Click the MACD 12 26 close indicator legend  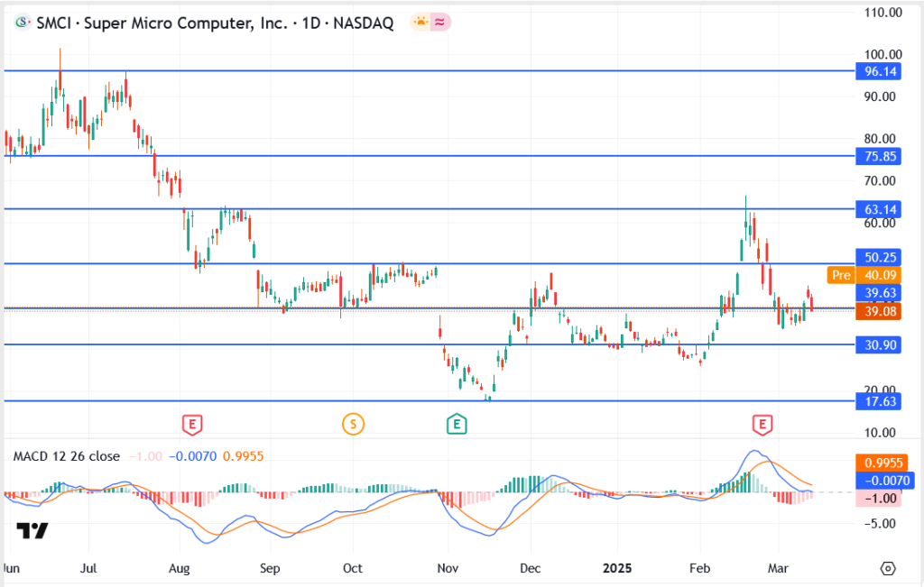66,456
